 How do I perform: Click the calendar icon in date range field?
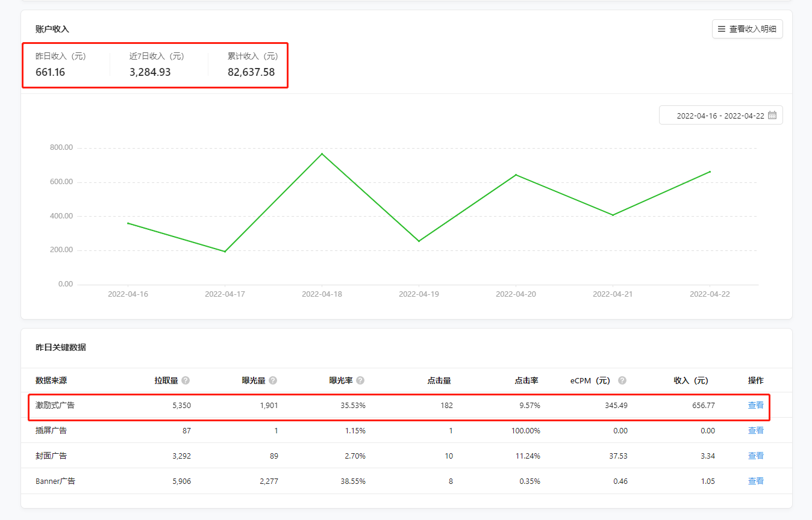point(772,116)
